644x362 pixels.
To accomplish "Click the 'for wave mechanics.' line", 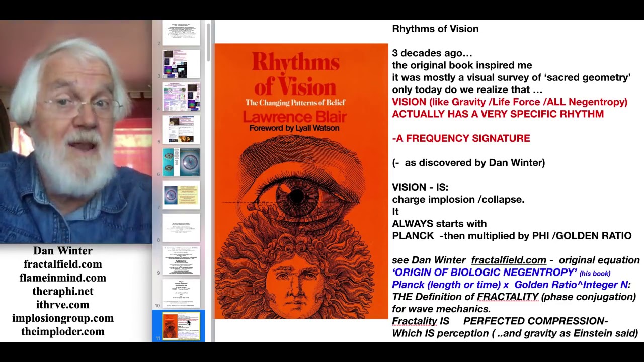I will [441, 309].
